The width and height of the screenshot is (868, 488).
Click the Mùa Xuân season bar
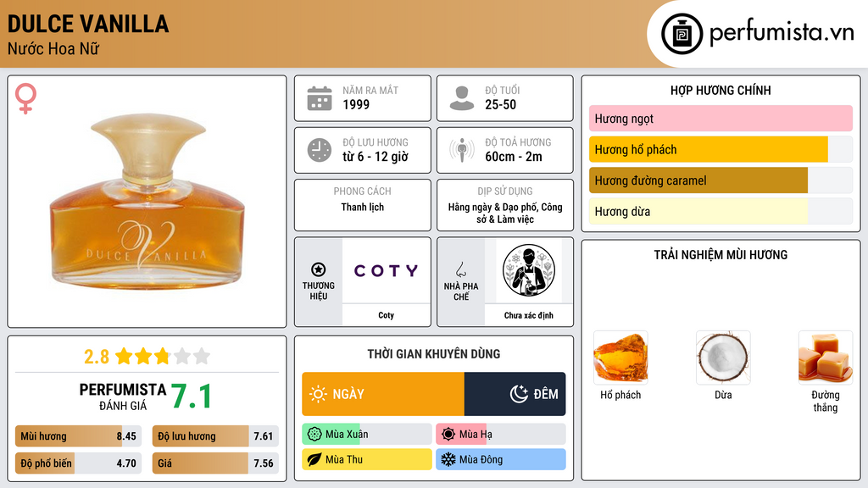point(367,435)
